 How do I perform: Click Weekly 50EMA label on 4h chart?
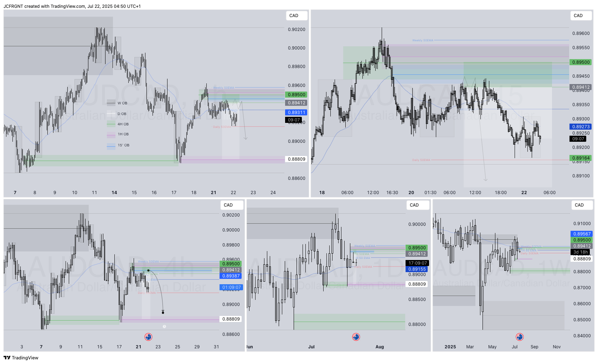coord(148,262)
